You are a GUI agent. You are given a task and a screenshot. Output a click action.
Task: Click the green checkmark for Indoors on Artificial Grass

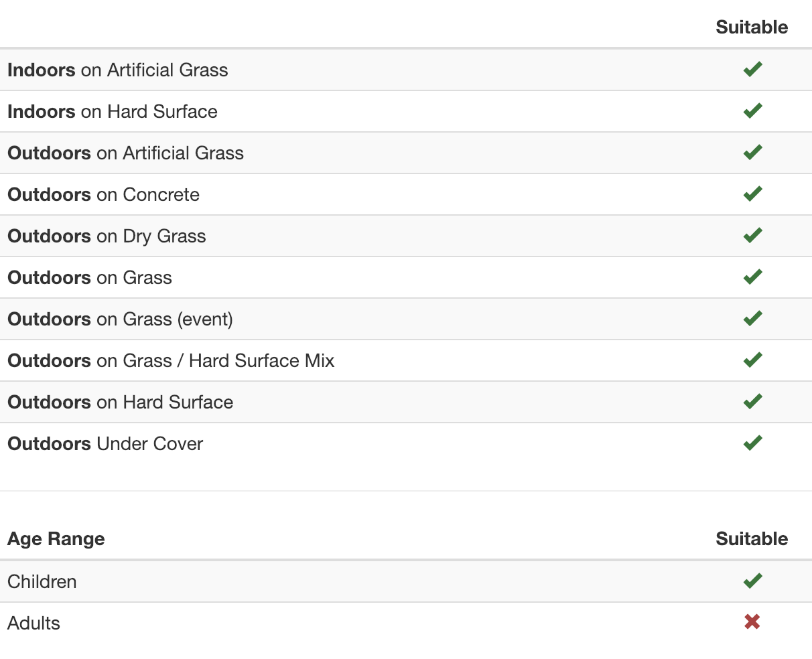click(752, 69)
